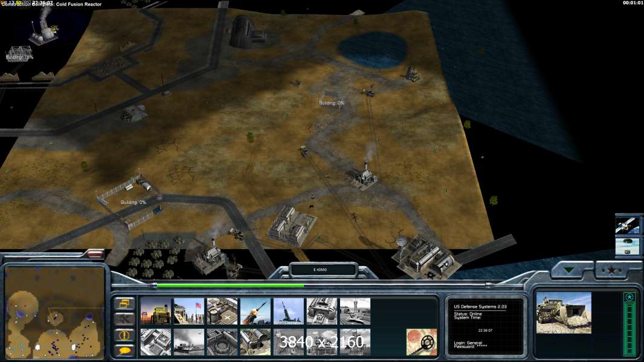Pick the Fire Base artillery build icon
This screenshot has width=644, height=362.
tap(288, 311)
